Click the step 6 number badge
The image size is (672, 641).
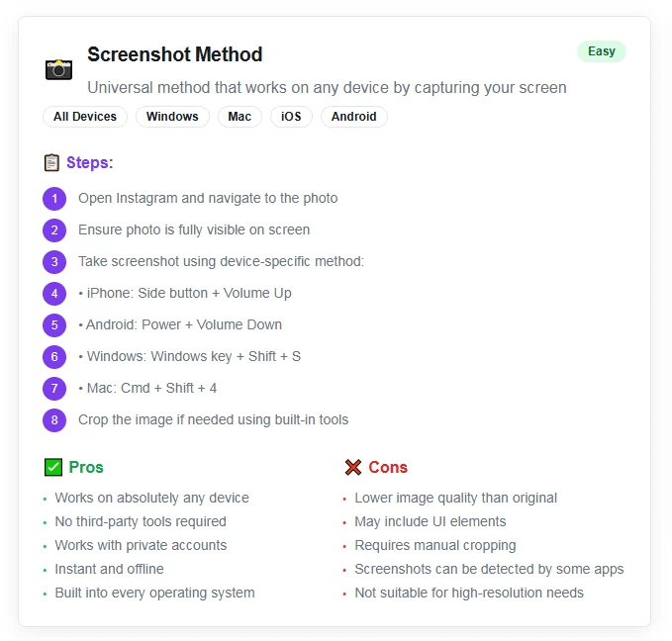click(53, 357)
